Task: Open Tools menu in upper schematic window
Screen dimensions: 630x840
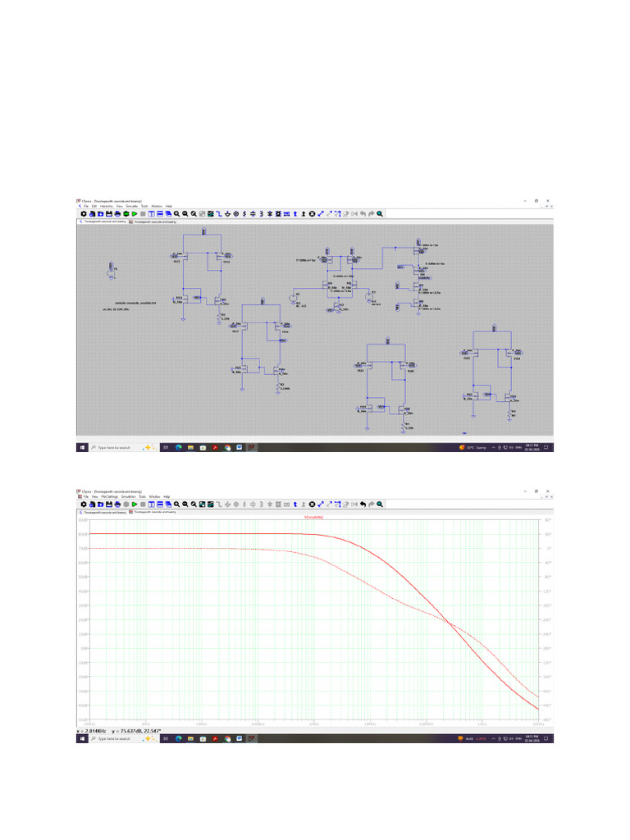Action: click(144, 206)
